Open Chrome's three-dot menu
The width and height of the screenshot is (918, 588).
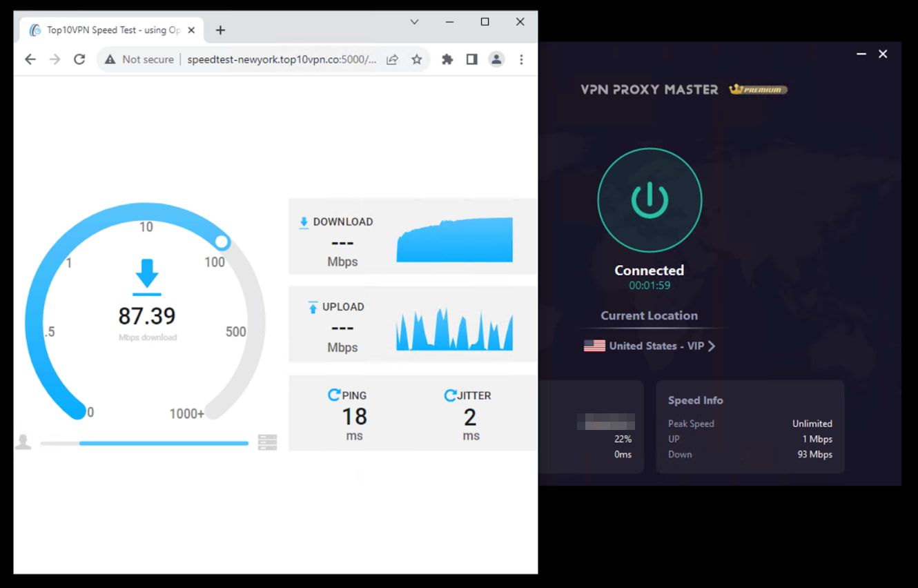pyautogui.click(x=521, y=59)
